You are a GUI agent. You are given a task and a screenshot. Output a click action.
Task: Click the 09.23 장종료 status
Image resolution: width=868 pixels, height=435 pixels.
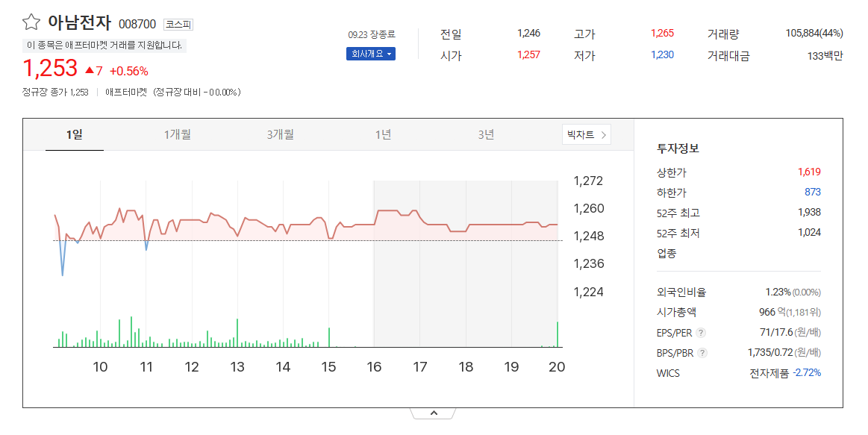pyautogui.click(x=372, y=34)
